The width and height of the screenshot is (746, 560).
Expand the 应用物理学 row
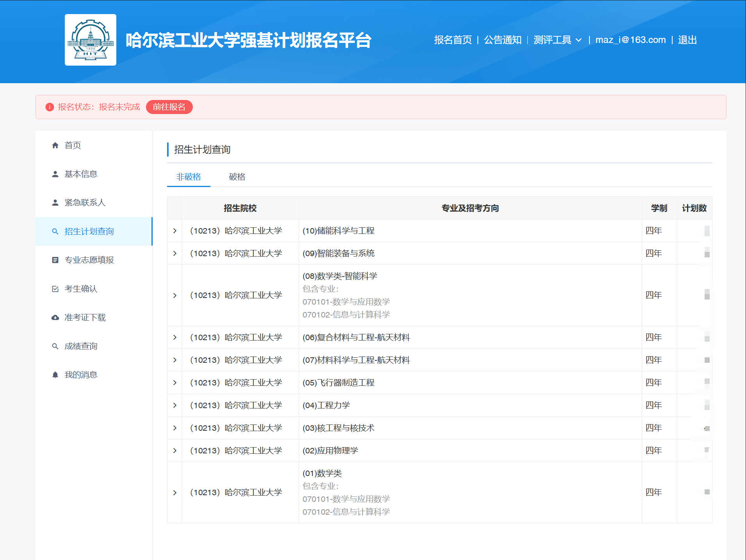[x=174, y=451]
